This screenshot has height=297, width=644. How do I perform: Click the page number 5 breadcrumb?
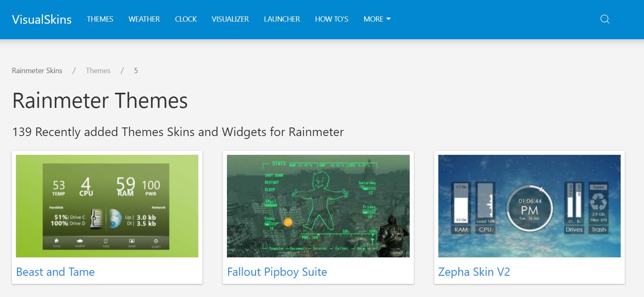coord(136,71)
